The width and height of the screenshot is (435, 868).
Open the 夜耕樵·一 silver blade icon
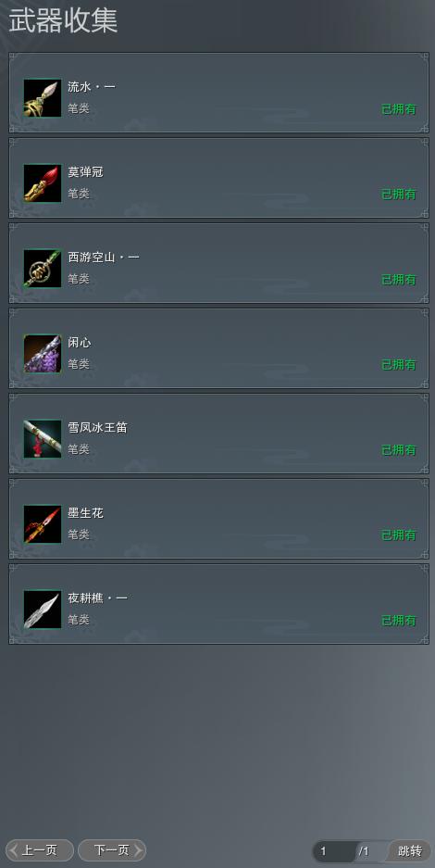click(43, 610)
